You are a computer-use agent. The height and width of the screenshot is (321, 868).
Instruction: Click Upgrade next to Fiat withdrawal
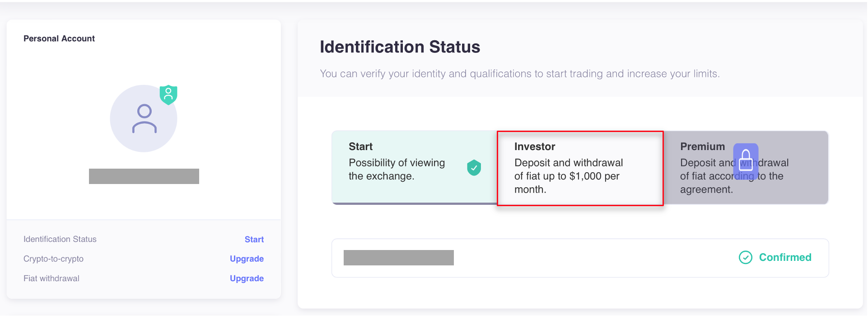pyautogui.click(x=247, y=279)
